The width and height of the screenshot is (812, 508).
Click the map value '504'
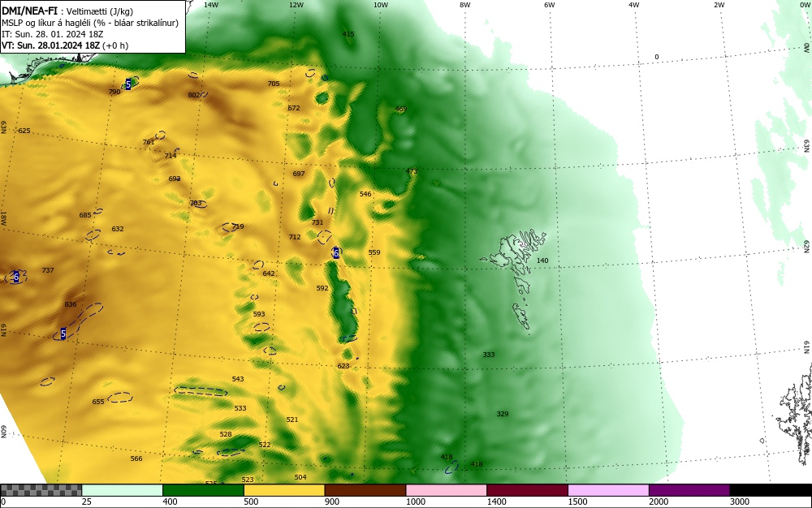300,477
